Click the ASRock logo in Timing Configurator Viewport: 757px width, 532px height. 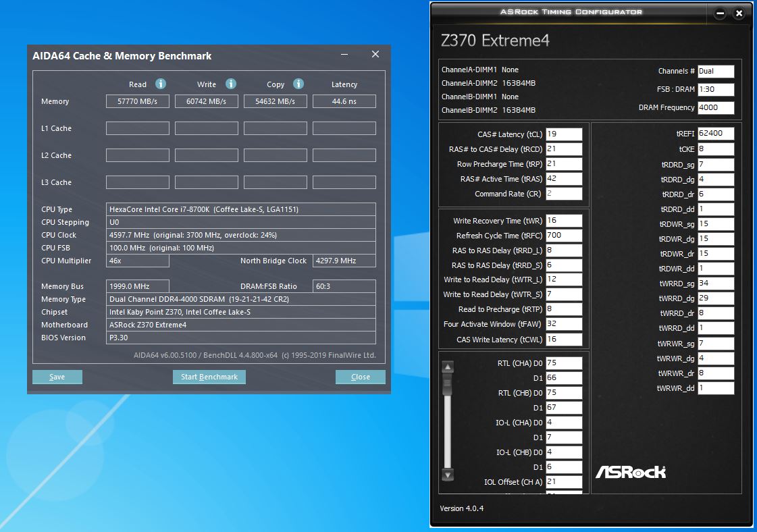631,472
